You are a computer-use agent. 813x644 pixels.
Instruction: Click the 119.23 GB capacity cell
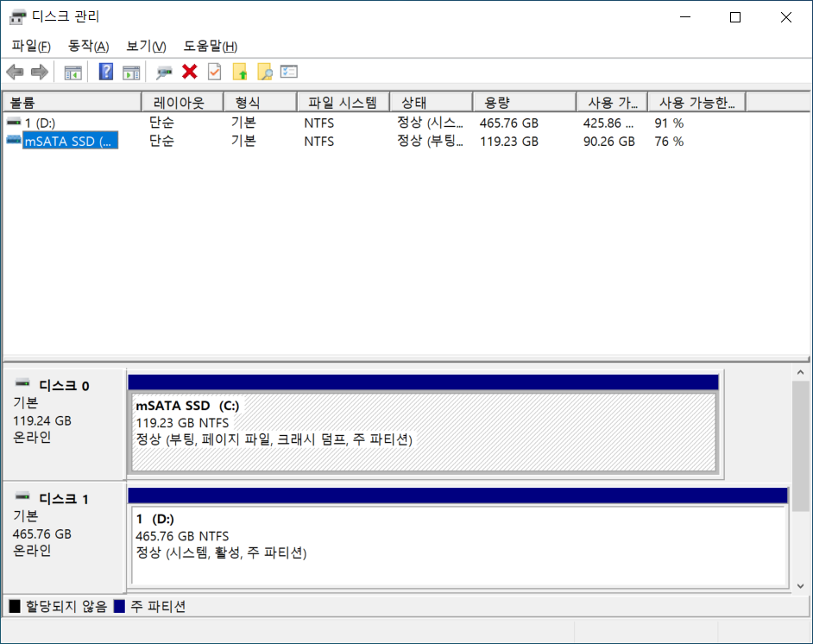pos(508,142)
